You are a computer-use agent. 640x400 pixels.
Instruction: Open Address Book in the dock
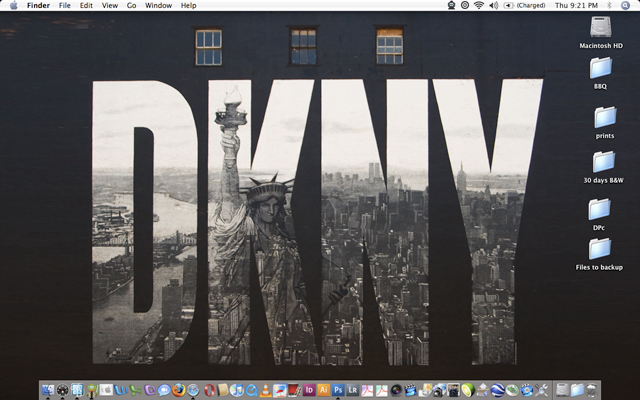tap(223, 391)
